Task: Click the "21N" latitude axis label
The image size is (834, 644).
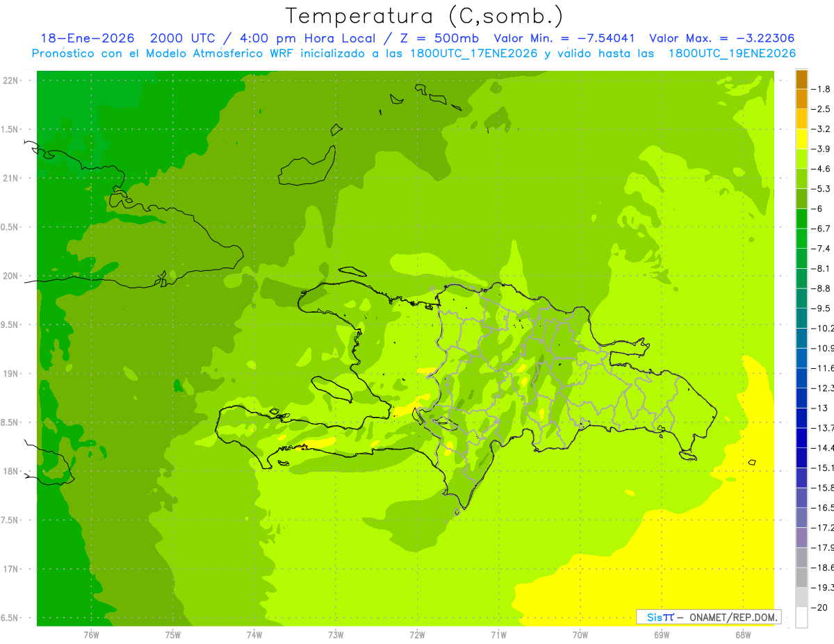Action: pyautogui.click(x=10, y=179)
